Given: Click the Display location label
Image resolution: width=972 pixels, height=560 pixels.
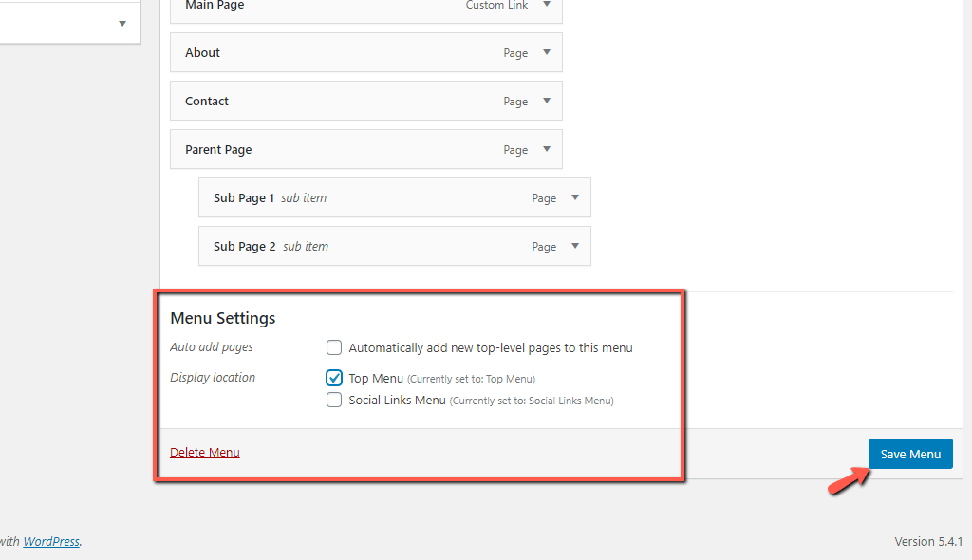Looking at the screenshot, I should click(x=213, y=378).
